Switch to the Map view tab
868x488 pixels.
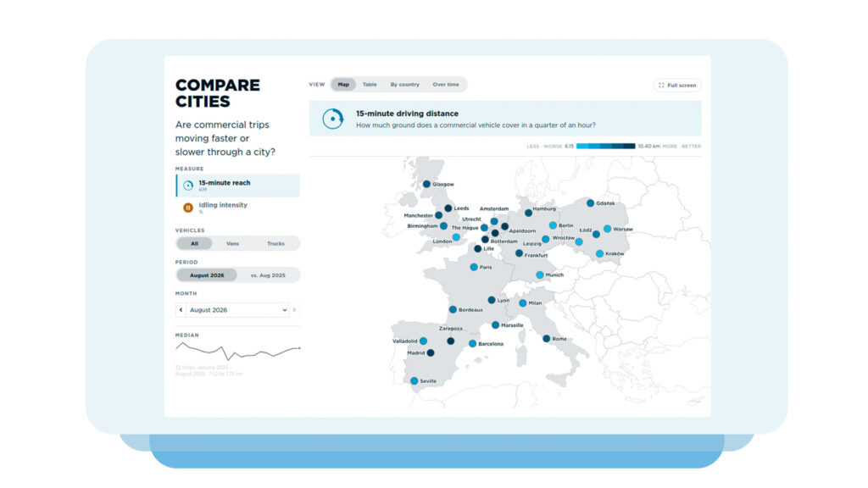(343, 85)
